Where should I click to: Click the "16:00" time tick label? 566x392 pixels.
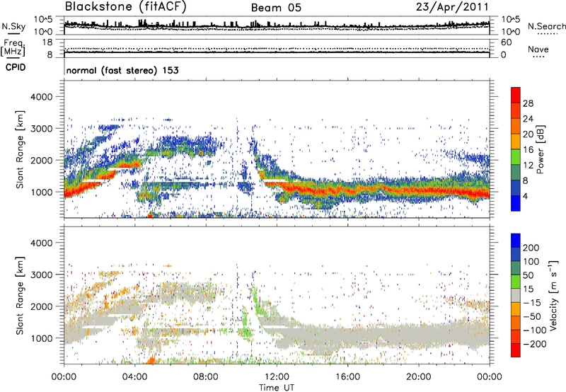point(347,377)
